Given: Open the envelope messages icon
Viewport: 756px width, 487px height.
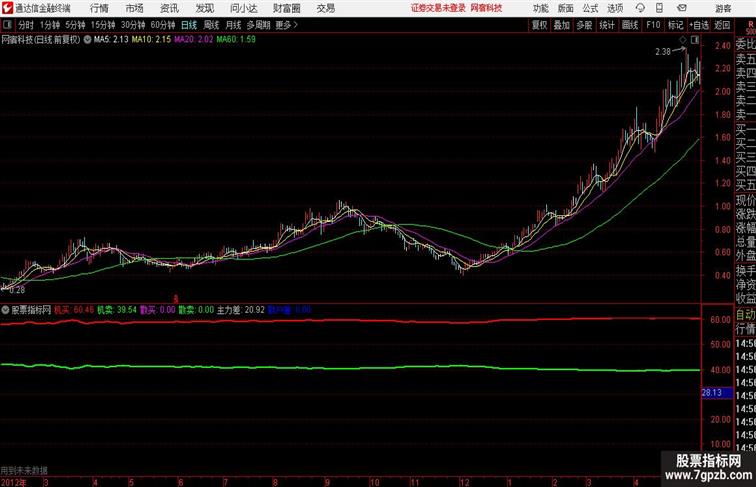Looking at the screenshot, I should coord(682,8).
